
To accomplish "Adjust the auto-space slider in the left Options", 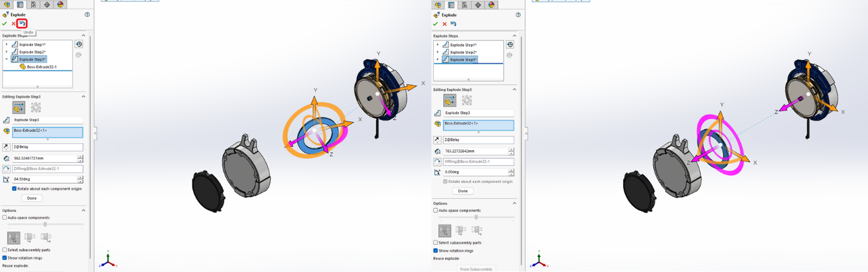I will (x=45, y=224).
